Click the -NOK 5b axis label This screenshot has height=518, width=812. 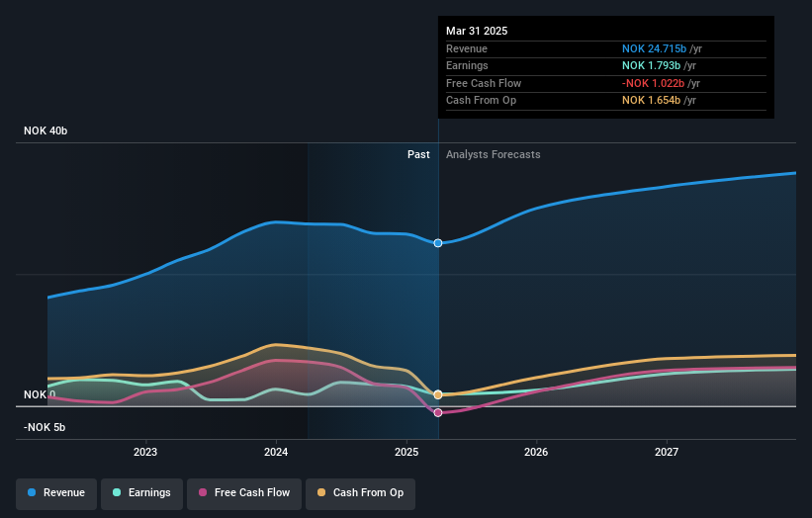point(45,427)
